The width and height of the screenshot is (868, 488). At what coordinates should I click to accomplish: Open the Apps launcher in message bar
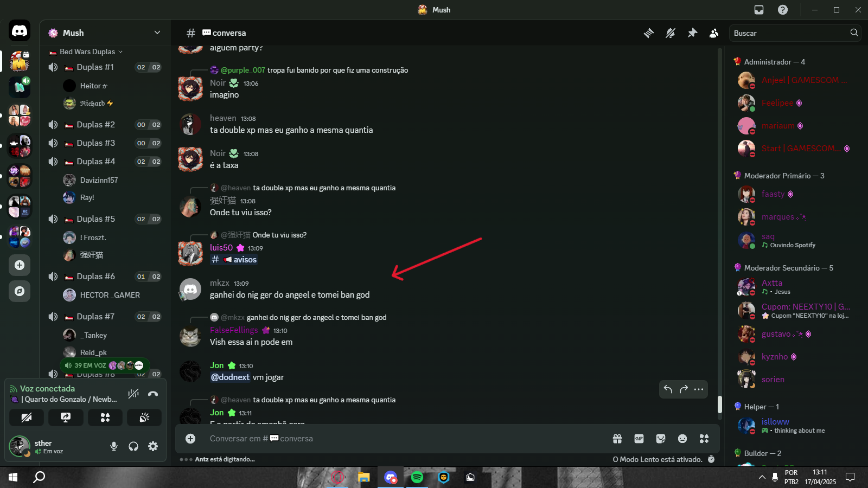[x=704, y=439]
